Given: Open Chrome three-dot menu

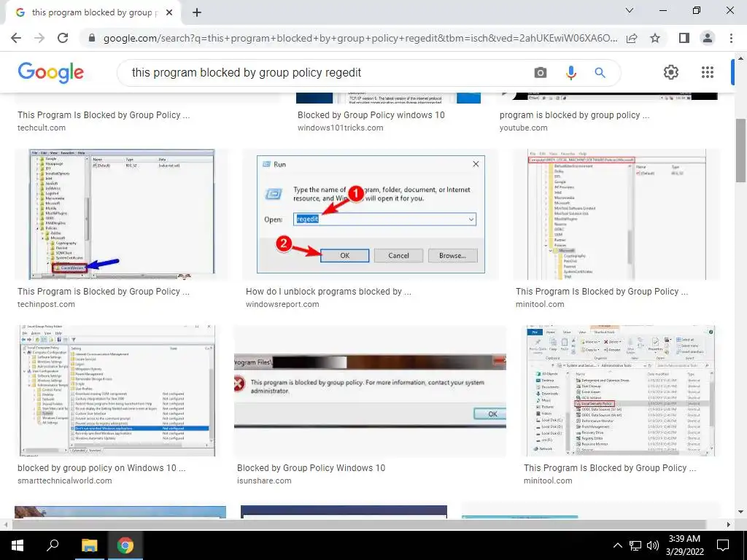Looking at the screenshot, I should 731,38.
